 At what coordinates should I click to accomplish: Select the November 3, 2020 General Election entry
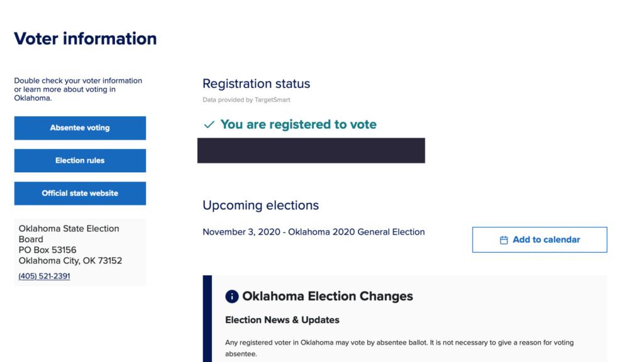pyautogui.click(x=313, y=232)
